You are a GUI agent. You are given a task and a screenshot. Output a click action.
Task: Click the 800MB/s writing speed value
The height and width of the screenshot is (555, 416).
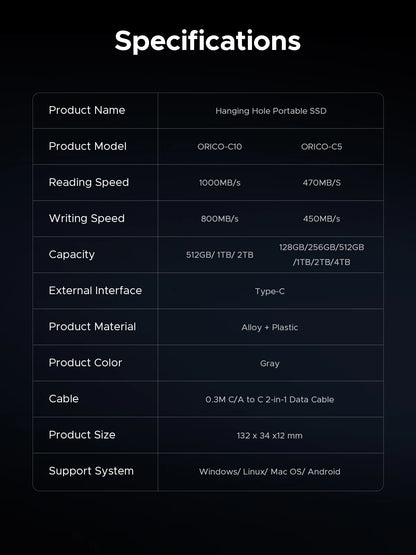220,219
